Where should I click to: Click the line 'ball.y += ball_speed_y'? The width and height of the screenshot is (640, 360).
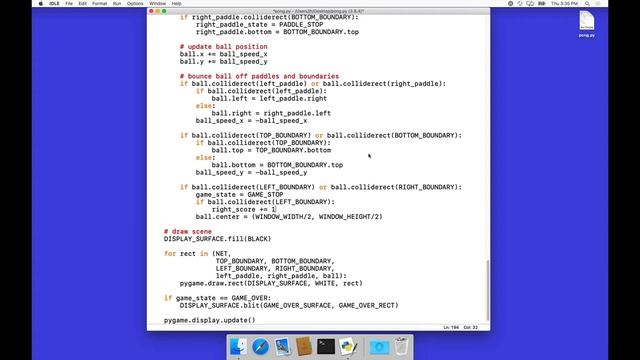224,62
